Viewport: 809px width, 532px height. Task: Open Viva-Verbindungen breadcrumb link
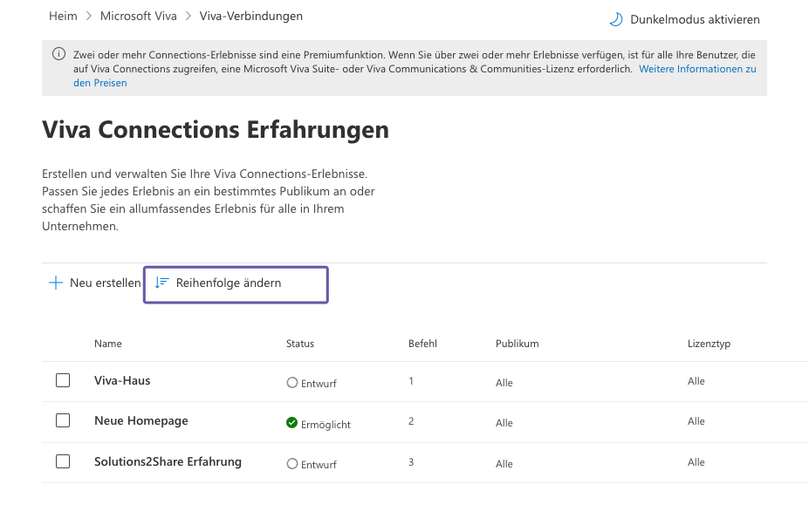coord(251,16)
